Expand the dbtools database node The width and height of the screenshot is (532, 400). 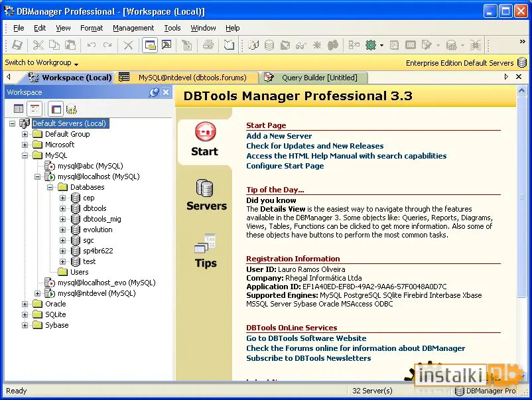pyautogui.click(x=63, y=209)
